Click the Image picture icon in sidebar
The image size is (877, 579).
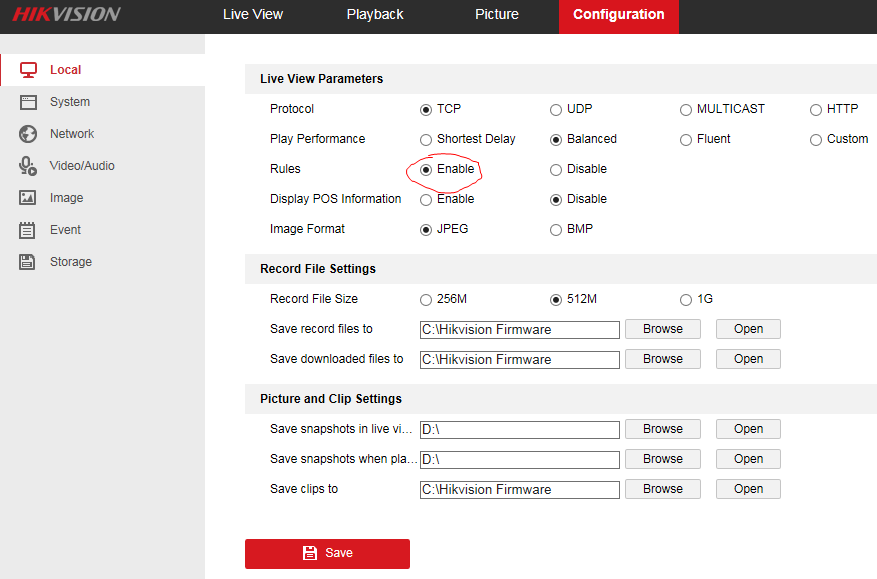point(28,197)
